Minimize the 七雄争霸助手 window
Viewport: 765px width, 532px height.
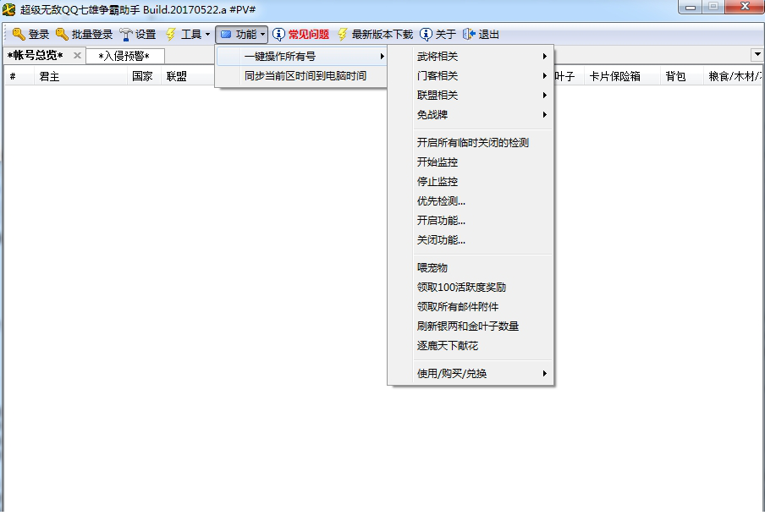point(690,7)
